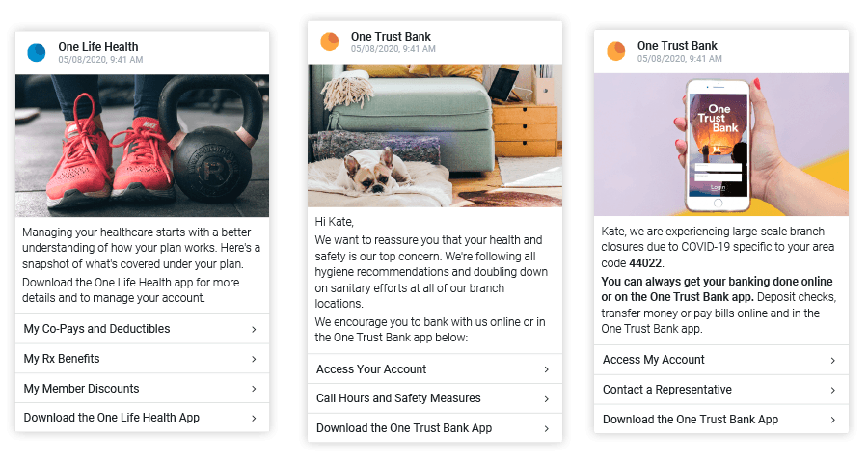The height and width of the screenshot is (463, 868).
Task: Expand the My Co-Pays and Deductibles chevron
Action: [x=254, y=330]
